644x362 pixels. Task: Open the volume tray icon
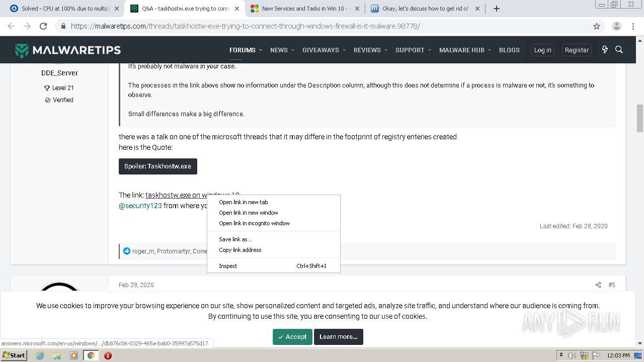click(572, 355)
